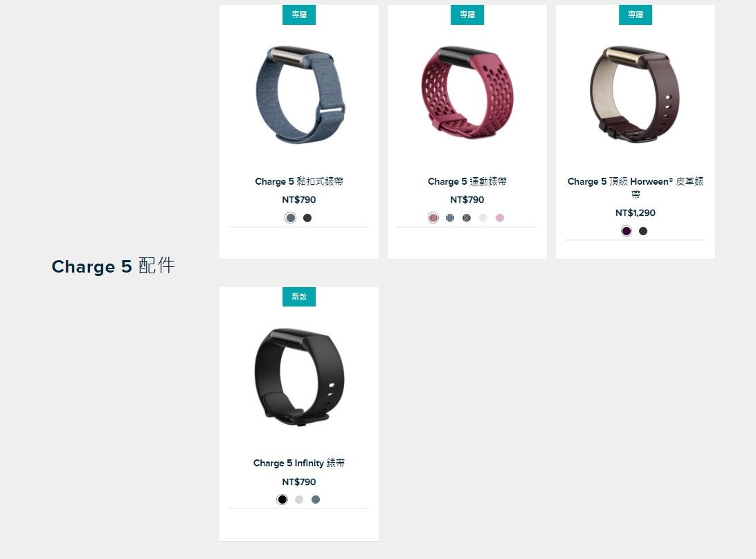Image resolution: width=756 pixels, height=559 pixels.
Task: Open the Horween leather band product image
Action: pyautogui.click(x=634, y=95)
